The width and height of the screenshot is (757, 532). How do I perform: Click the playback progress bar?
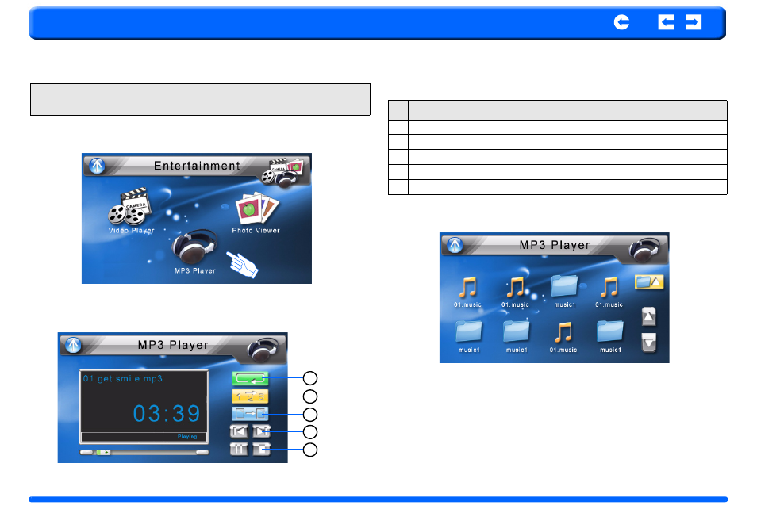coord(144,453)
